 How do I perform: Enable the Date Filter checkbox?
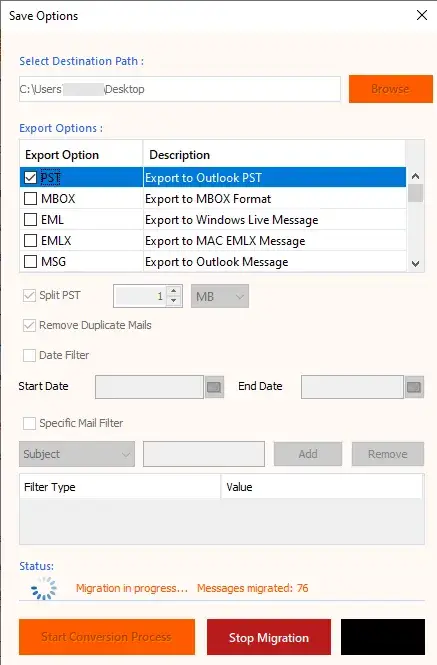coord(29,355)
